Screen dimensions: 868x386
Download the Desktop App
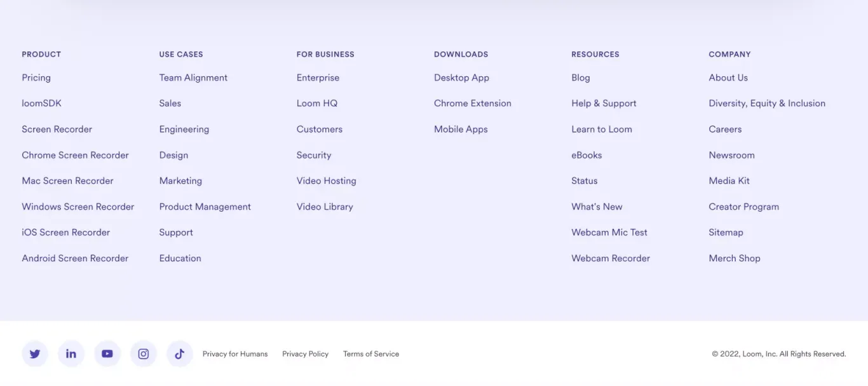click(x=462, y=78)
